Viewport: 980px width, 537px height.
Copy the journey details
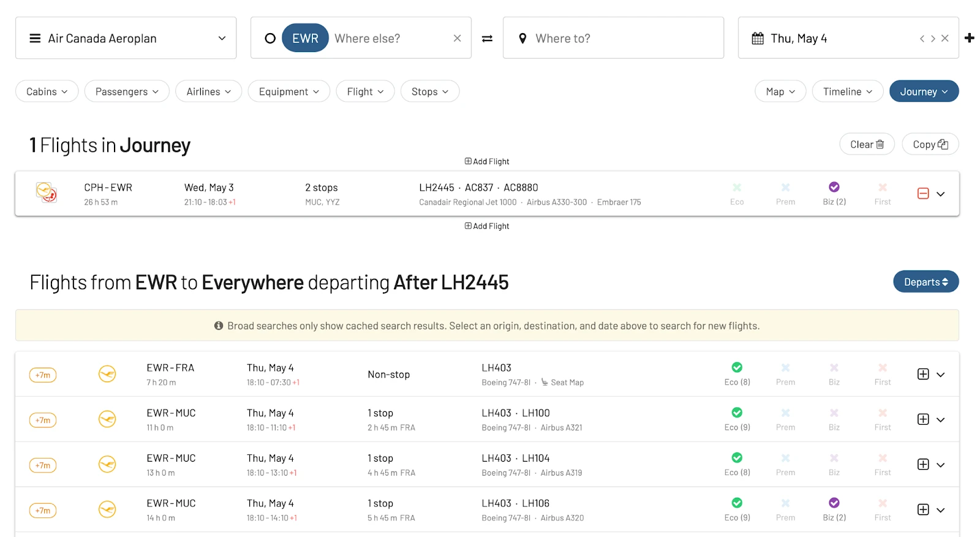pos(930,145)
